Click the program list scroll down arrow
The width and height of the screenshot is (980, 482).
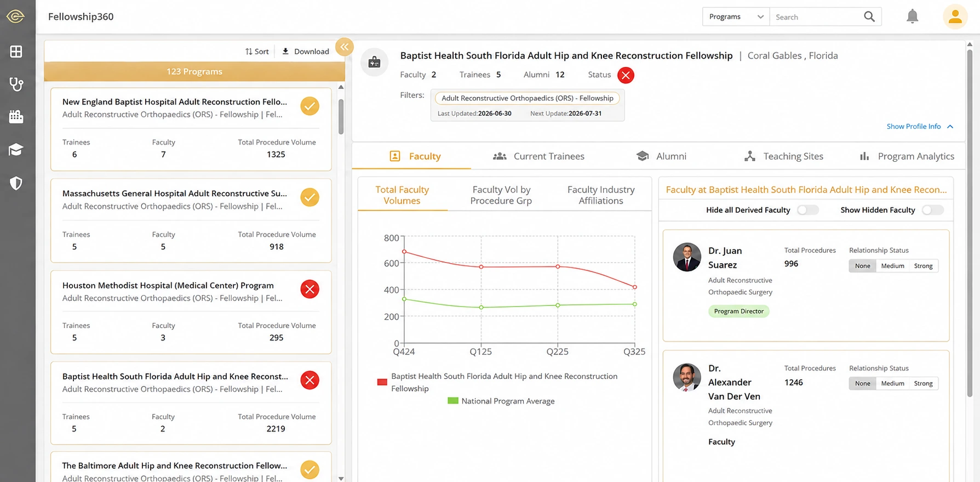click(x=341, y=479)
